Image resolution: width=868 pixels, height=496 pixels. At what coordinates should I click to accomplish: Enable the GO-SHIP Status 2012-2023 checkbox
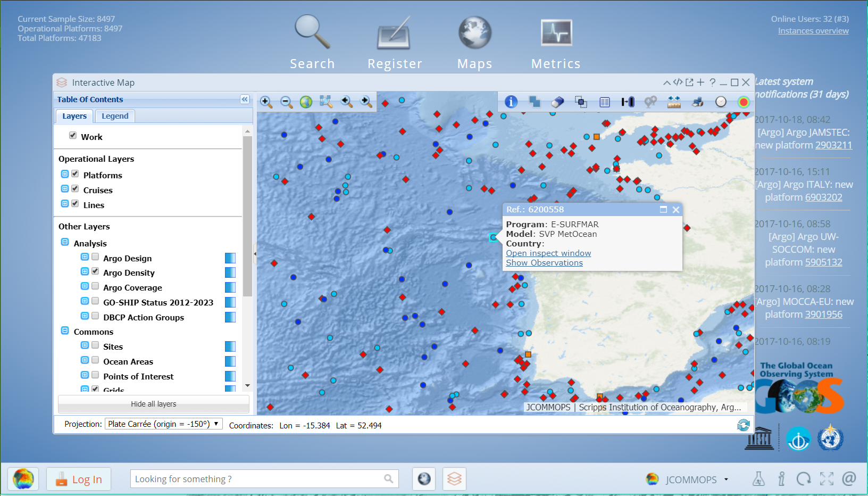95,301
